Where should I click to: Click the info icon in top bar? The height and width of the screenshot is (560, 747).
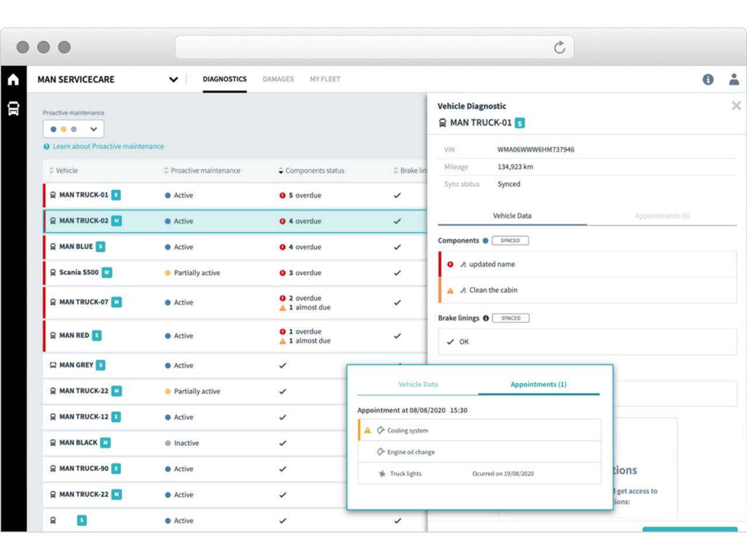[708, 79]
